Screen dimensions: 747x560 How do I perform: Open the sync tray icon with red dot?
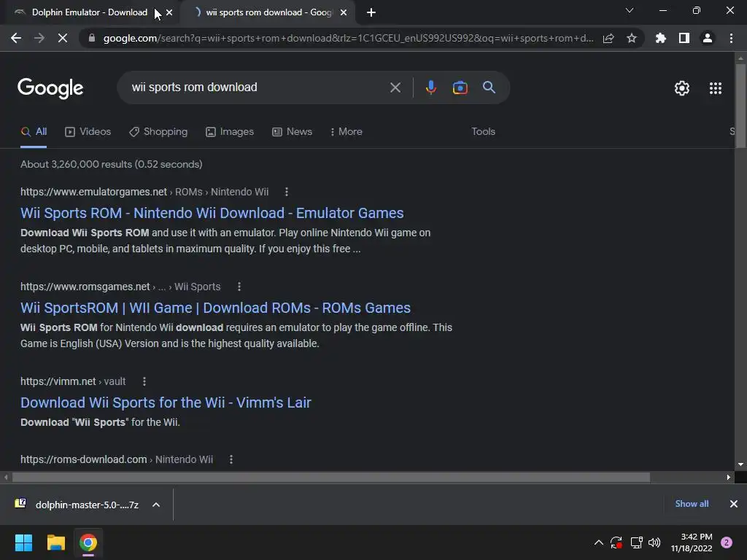click(616, 542)
